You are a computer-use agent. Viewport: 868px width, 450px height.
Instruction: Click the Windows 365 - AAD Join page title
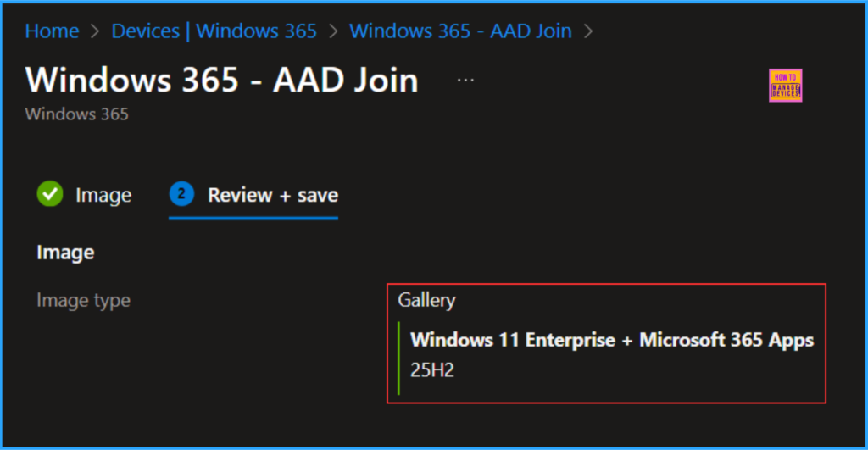click(221, 81)
